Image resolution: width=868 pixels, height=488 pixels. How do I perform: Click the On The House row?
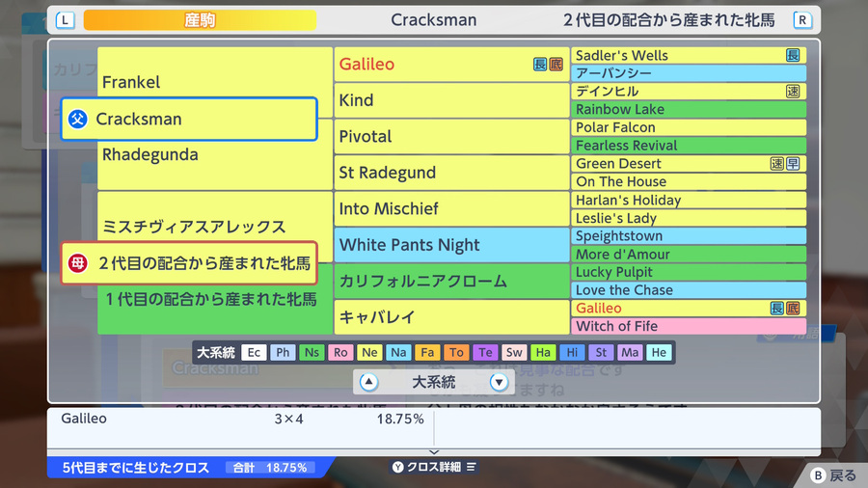tap(689, 181)
